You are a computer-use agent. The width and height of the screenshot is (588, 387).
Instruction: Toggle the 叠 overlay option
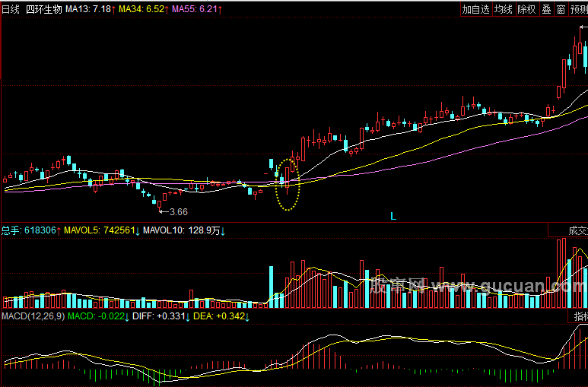point(546,9)
